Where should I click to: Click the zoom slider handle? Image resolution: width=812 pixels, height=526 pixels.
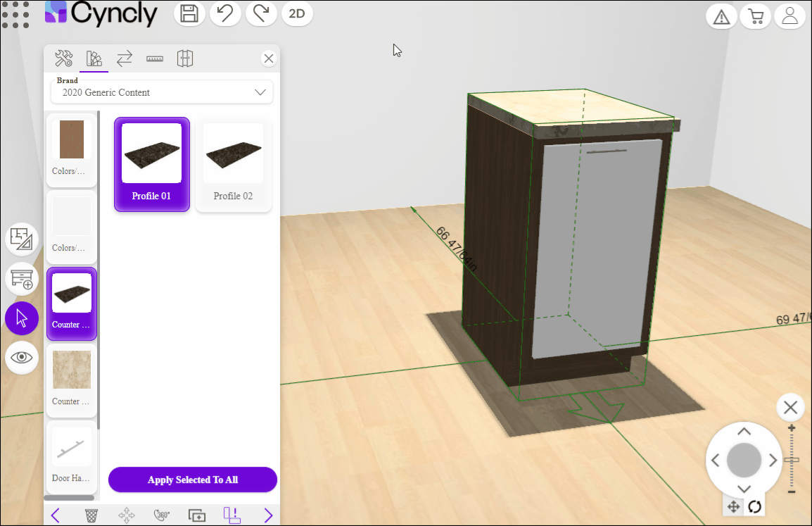(x=792, y=460)
